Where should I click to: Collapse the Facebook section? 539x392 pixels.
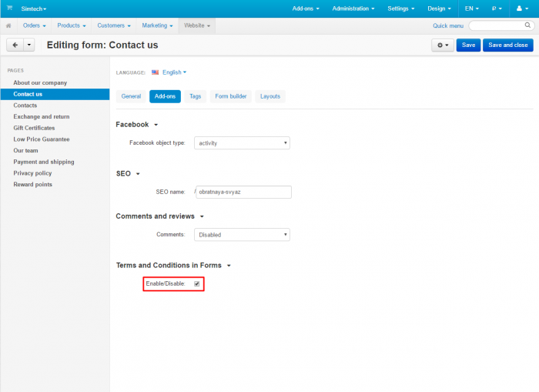[x=137, y=125]
